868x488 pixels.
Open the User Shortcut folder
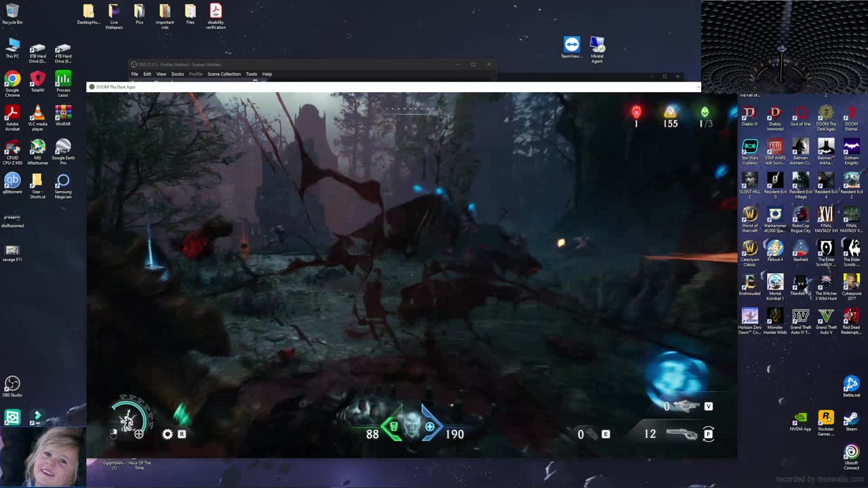pos(37,186)
